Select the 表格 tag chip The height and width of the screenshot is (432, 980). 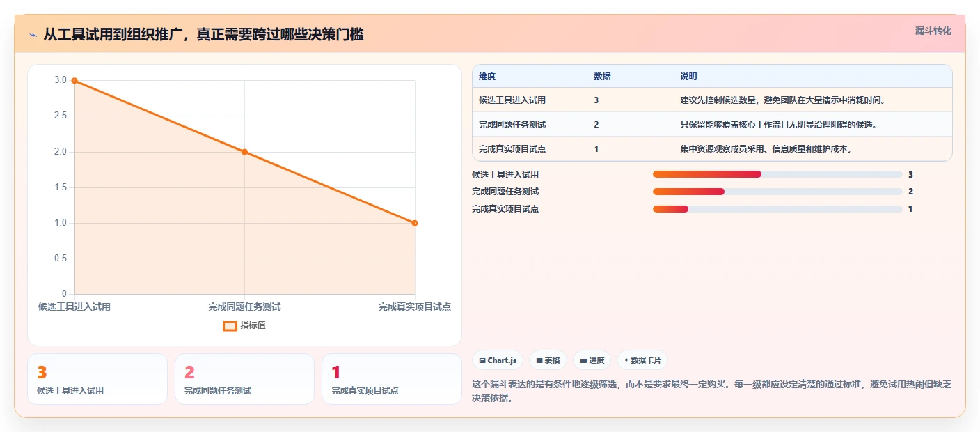point(548,360)
